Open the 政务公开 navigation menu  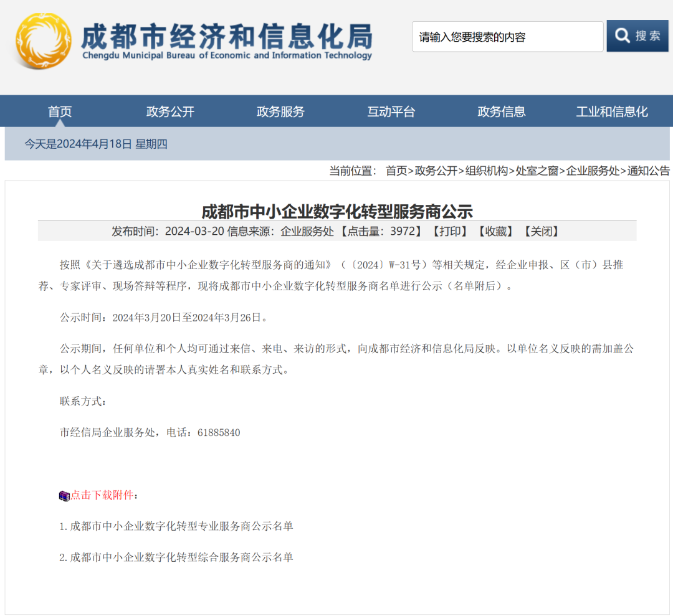pyautogui.click(x=170, y=111)
